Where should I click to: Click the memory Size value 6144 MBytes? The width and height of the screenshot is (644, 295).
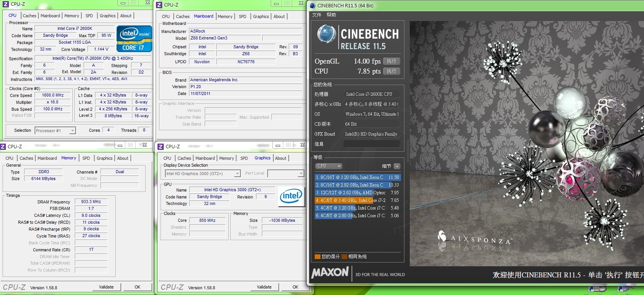(43, 179)
